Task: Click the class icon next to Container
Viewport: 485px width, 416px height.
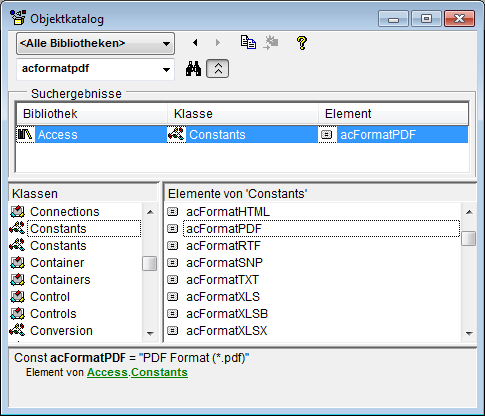Action: (x=17, y=263)
